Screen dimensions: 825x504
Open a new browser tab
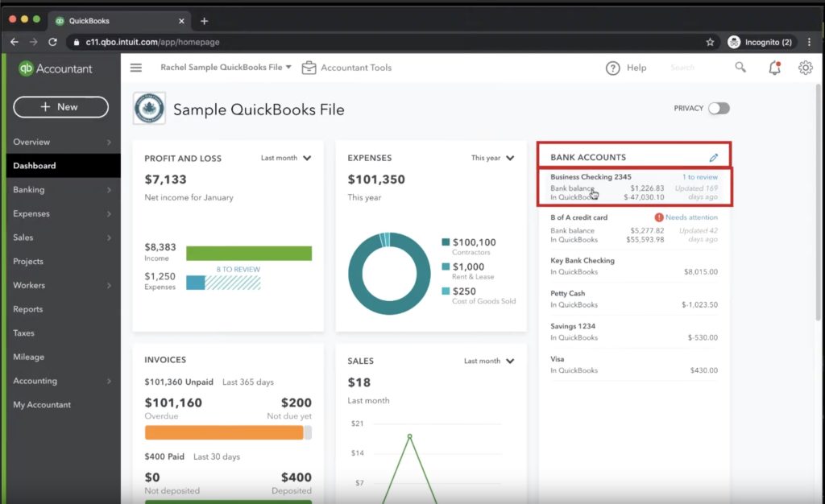[204, 21]
